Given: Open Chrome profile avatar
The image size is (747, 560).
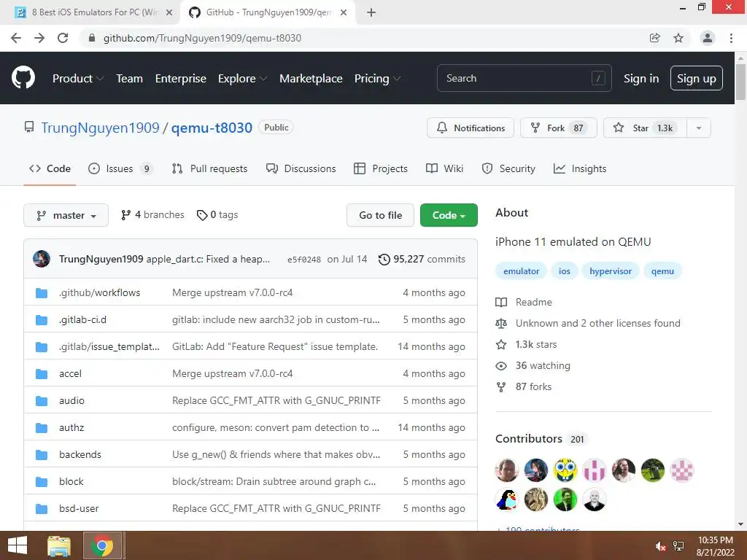Looking at the screenshot, I should (708, 38).
